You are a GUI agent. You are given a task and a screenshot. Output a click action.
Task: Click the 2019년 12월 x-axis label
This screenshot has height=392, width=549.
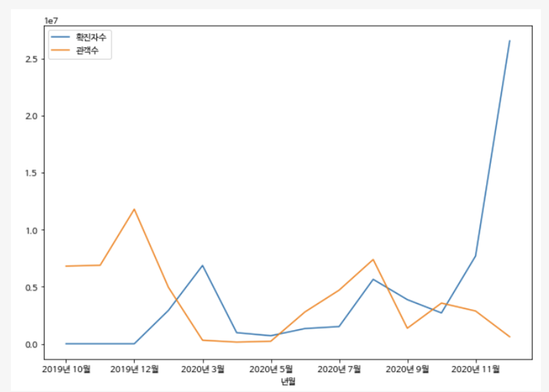tap(134, 368)
